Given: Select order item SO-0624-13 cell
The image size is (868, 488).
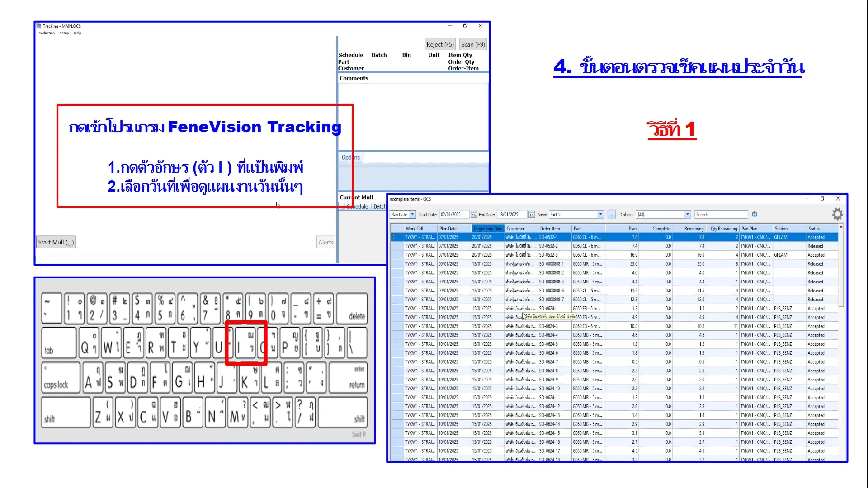Looking at the screenshot, I should [x=555, y=415].
